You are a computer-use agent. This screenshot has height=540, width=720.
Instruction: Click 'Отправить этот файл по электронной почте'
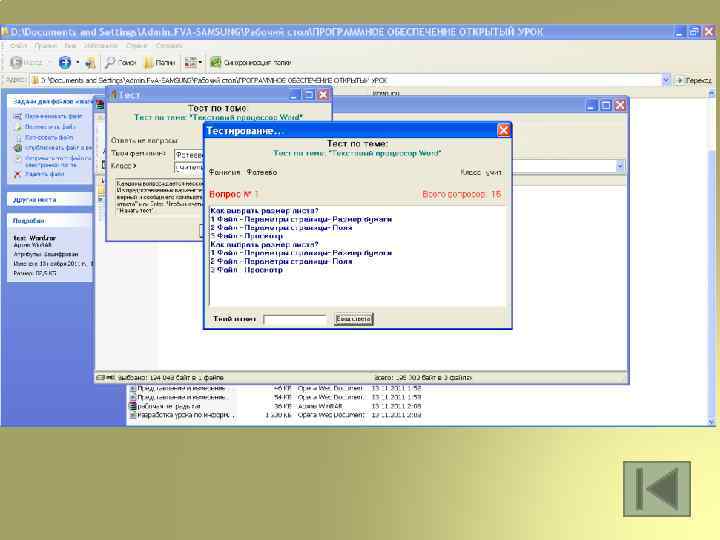[57, 161]
